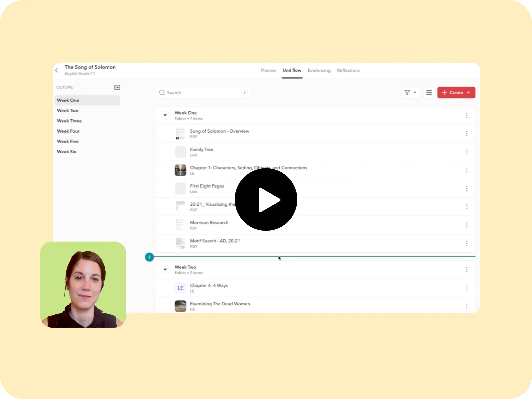Image resolution: width=532 pixels, height=399 pixels.
Task: Play the video with center play button
Action: (x=266, y=199)
